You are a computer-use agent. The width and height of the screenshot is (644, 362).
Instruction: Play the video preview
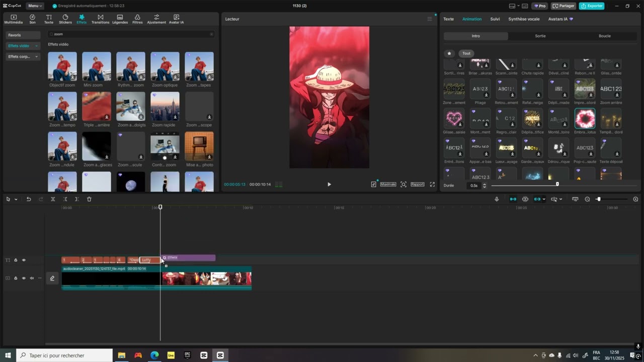click(x=329, y=185)
